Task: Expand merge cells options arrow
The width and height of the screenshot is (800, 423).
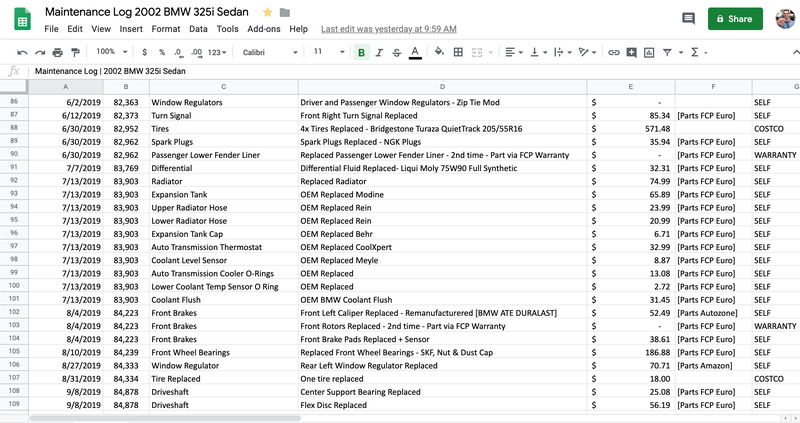Action: (491, 52)
